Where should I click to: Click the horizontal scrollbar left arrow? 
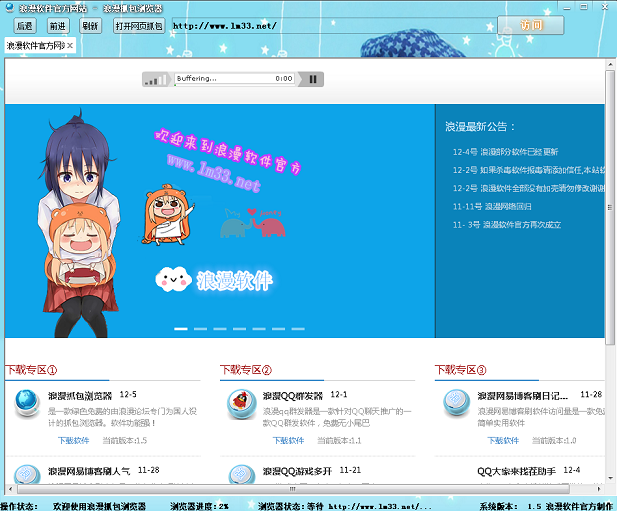10,489
